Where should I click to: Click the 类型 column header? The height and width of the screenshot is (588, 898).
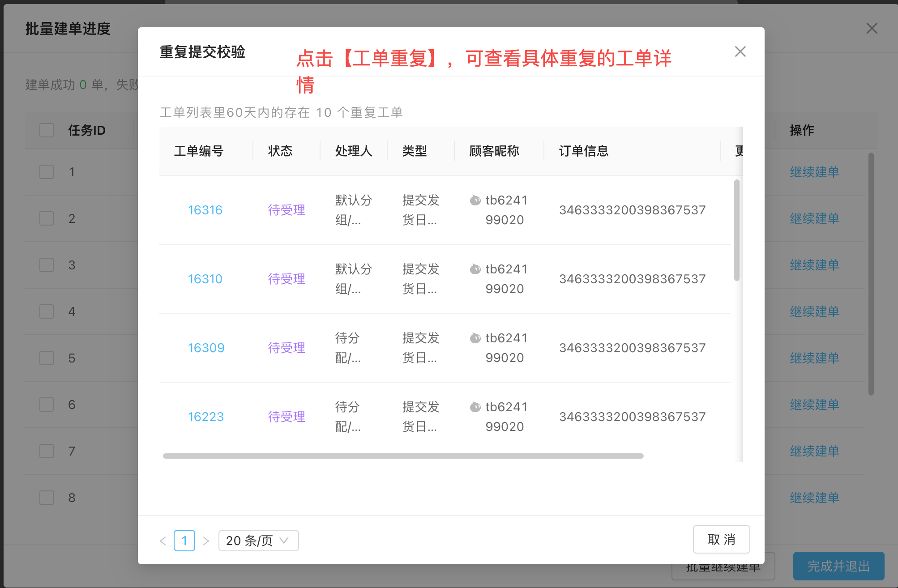point(415,151)
